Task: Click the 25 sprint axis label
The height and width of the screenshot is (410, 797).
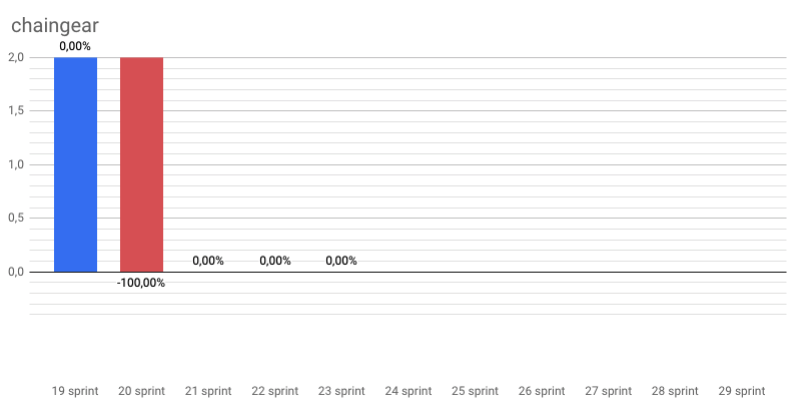Action: pyautogui.click(x=475, y=391)
